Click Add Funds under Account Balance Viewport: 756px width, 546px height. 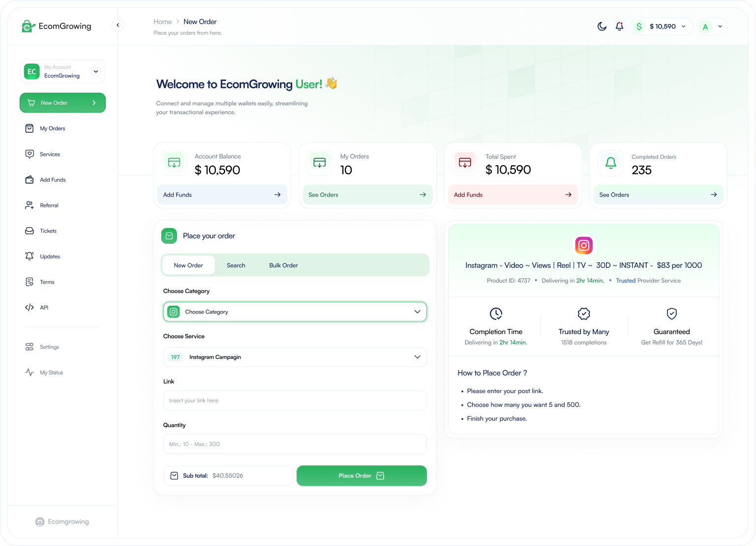[222, 195]
